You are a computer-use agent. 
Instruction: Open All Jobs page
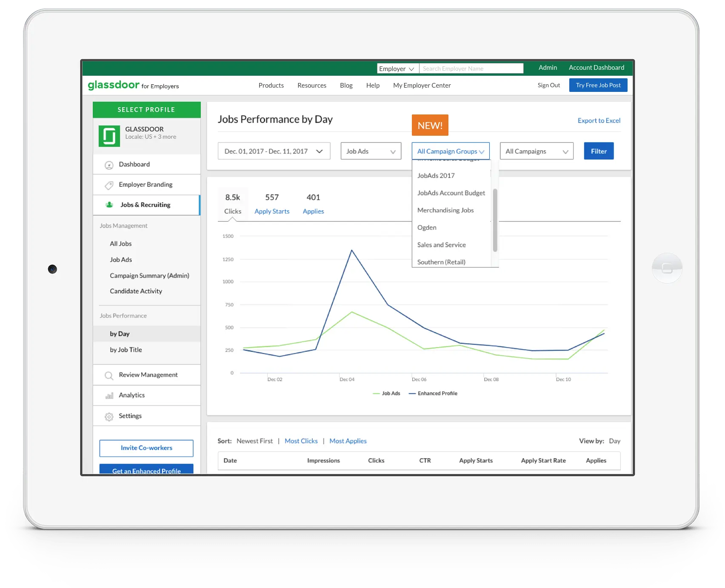pos(121,243)
